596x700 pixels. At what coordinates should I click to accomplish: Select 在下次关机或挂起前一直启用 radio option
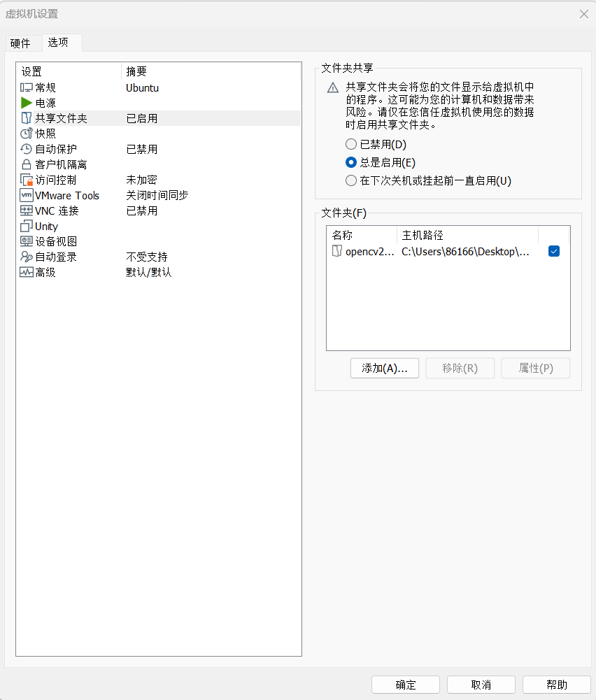351,181
